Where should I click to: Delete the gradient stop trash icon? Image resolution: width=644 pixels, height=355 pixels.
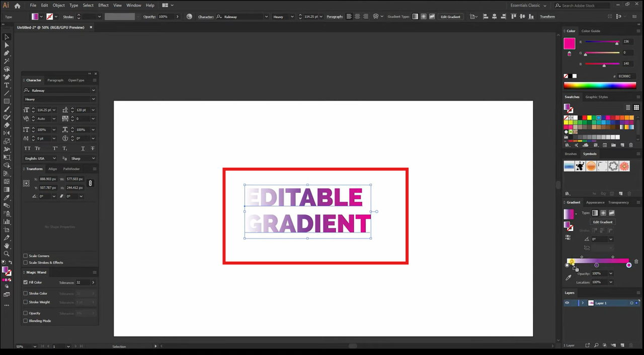[636, 261]
